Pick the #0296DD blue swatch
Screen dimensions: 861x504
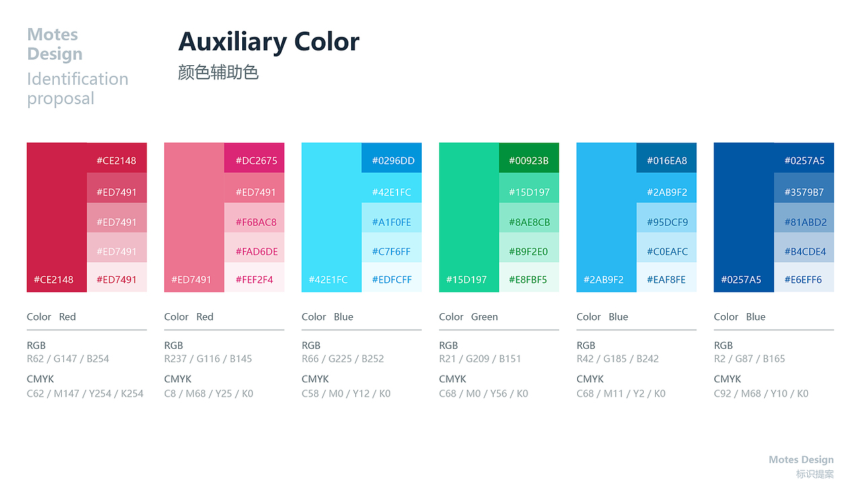click(391, 157)
